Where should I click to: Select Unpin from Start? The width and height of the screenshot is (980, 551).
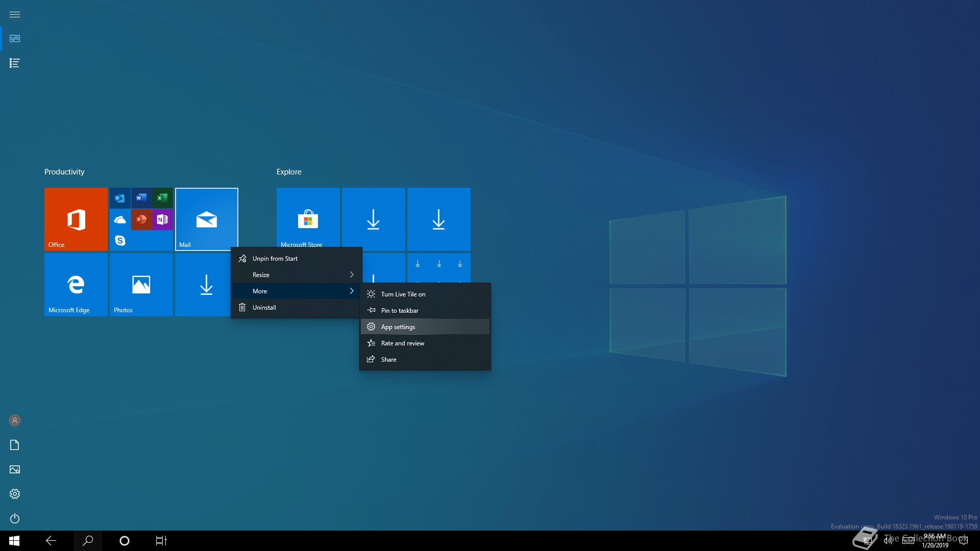pyautogui.click(x=297, y=259)
